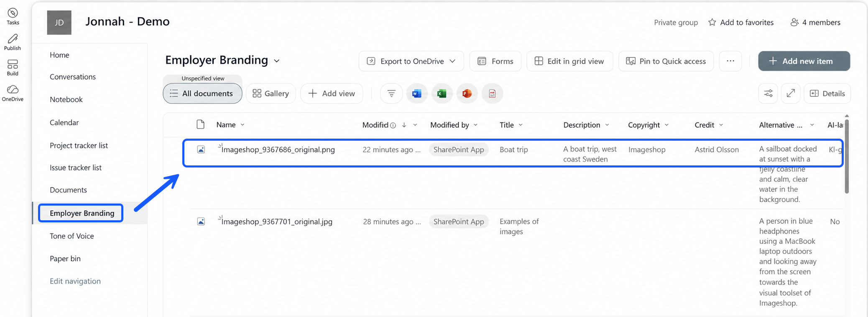Open the Title column header menu

coord(521,125)
